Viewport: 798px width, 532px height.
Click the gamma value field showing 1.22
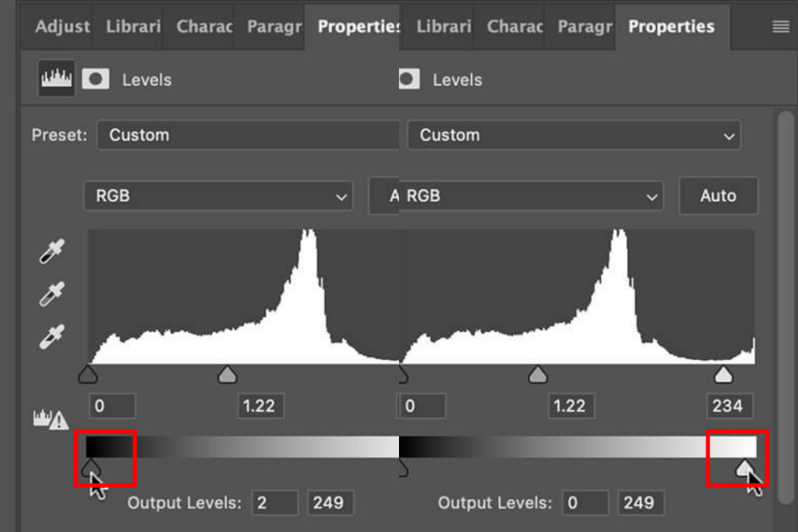coord(261,406)
